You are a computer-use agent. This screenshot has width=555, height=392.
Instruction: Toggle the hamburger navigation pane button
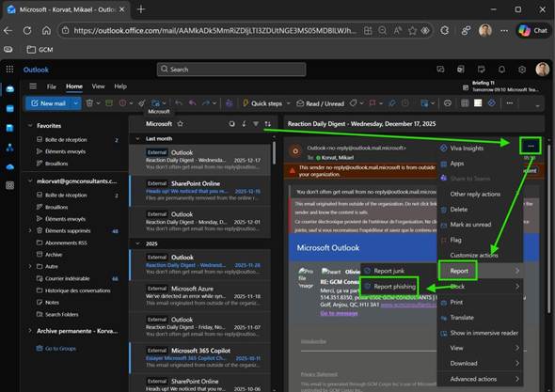33,86
